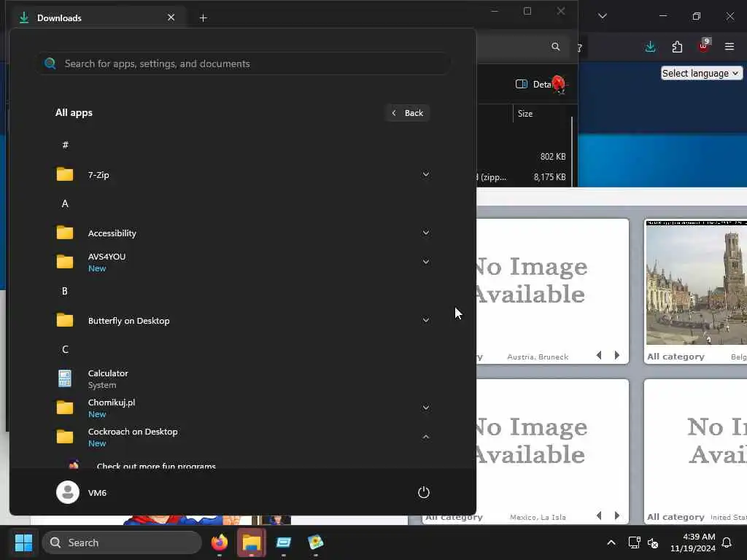Jump to letter A section header

65,204
